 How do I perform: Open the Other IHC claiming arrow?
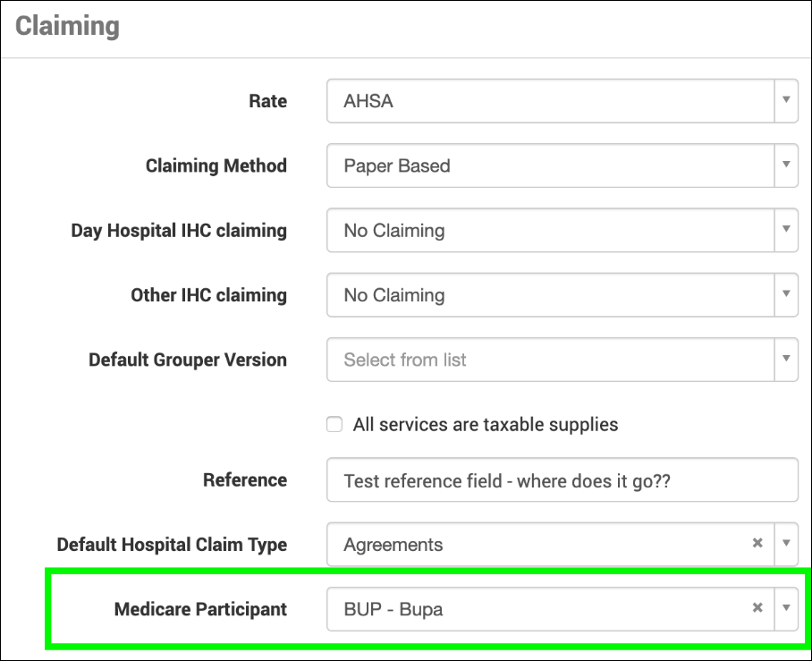tap(786, 295)
